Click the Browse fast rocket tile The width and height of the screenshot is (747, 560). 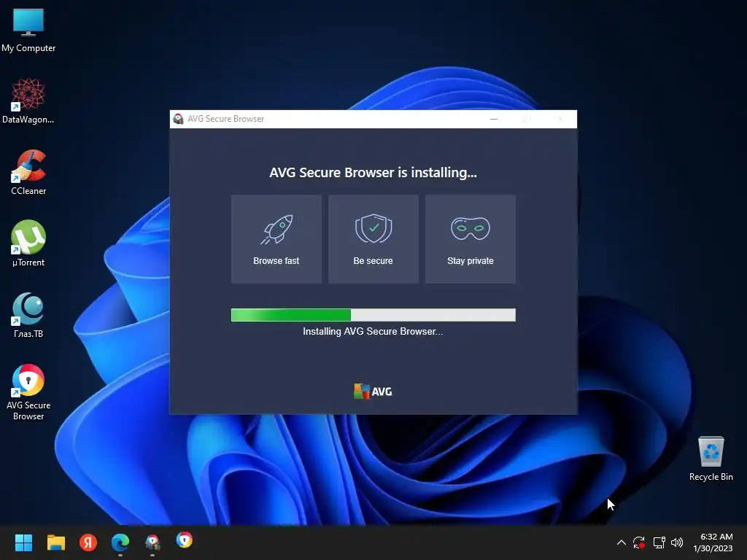[276, 239]
